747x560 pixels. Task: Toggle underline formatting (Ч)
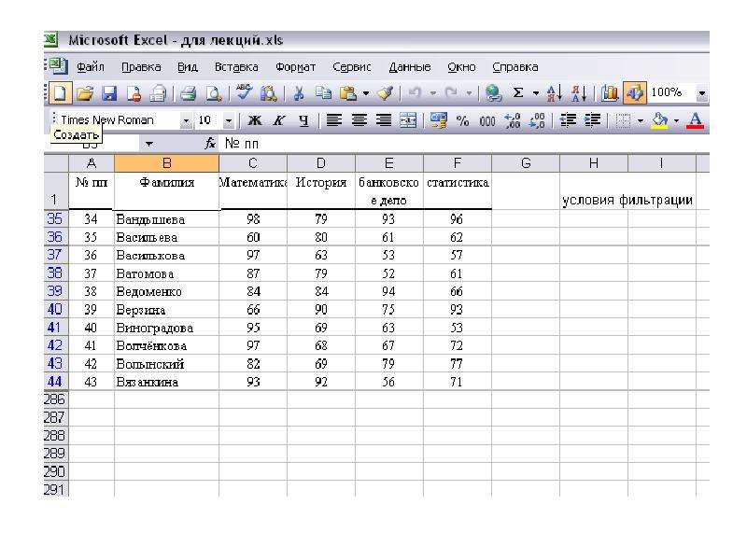303,120
